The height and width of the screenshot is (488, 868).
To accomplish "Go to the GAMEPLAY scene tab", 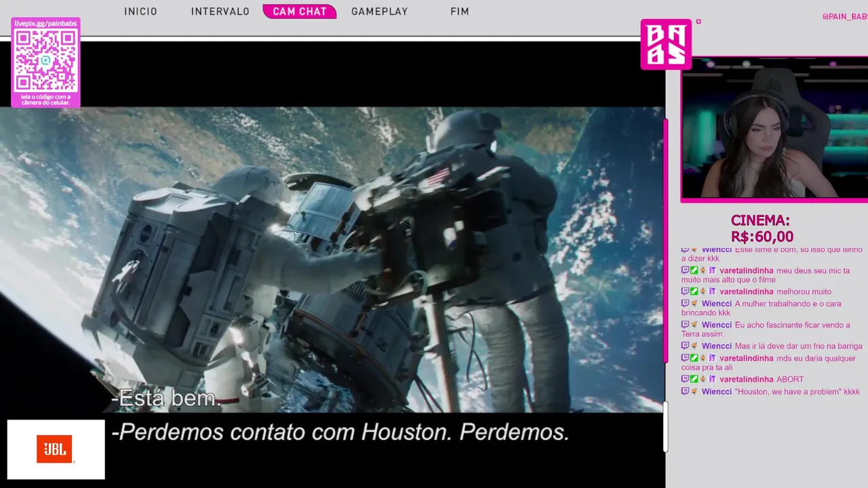I will pos(380,12).
